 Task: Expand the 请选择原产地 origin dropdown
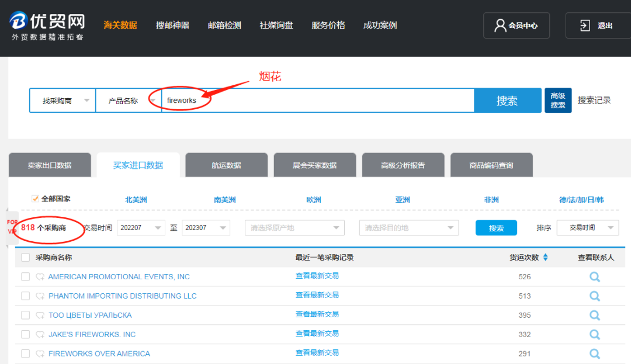[294, 228]
